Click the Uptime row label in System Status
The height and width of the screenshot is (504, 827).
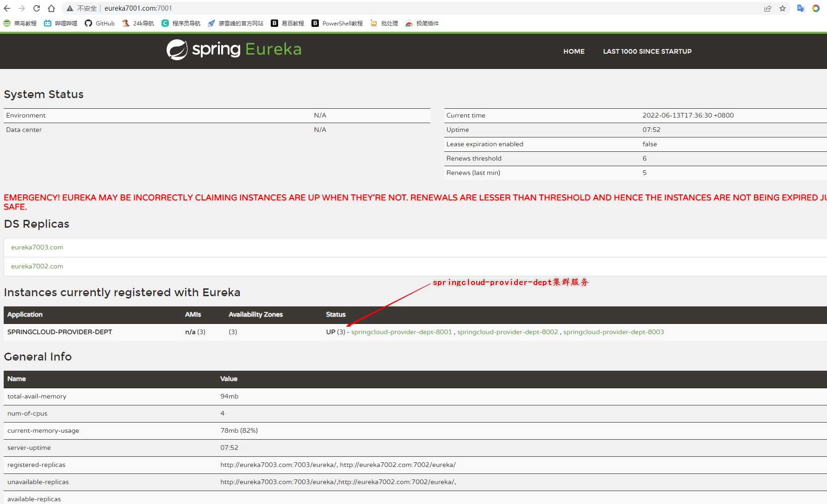click(457, 130)
